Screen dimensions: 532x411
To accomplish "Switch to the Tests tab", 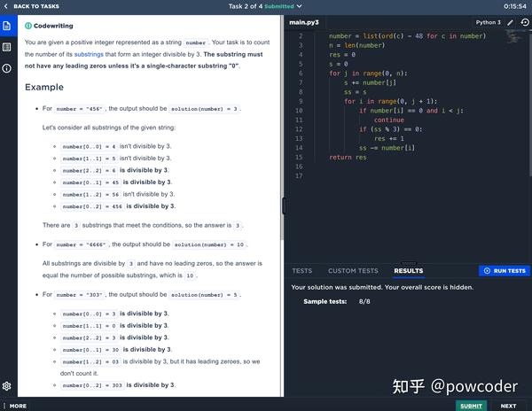I will [302, 271].
